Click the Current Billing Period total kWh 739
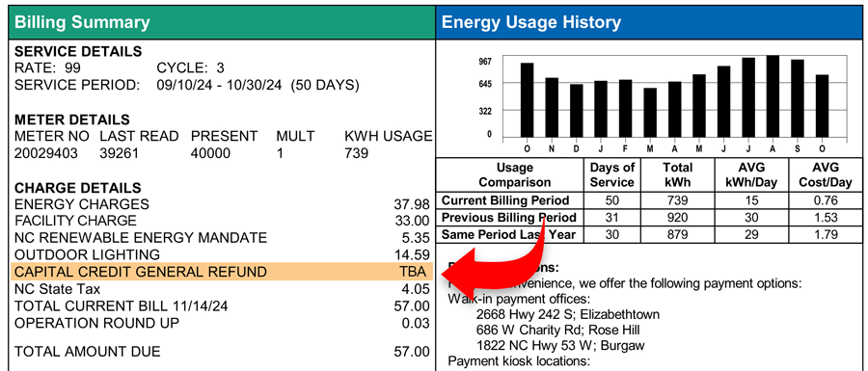The image size is (868, 371). click(678, 200)
